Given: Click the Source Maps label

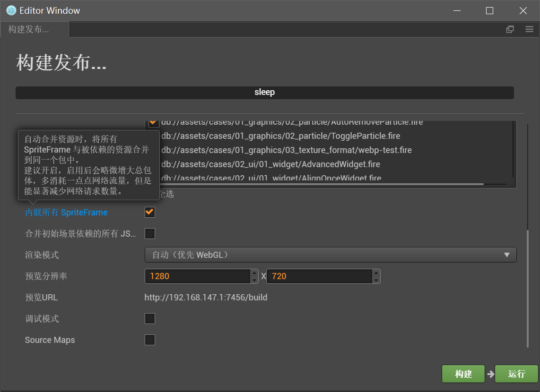Looking at the screenshot, I should point(50,340).
